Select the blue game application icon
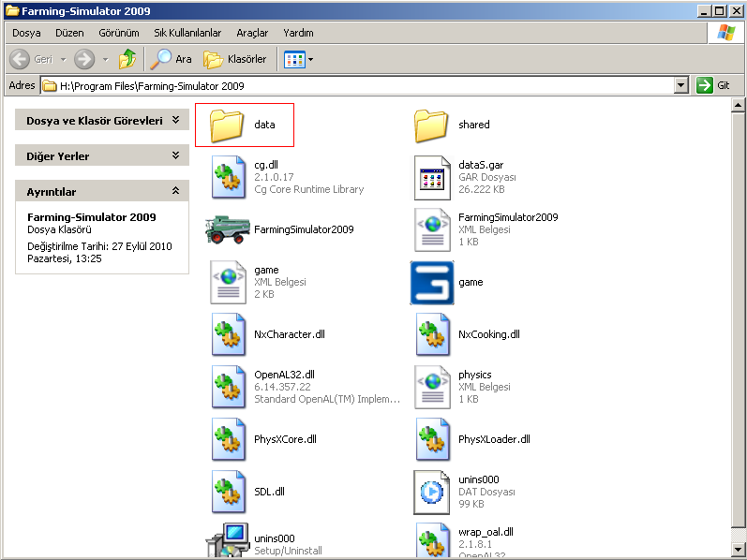The height and width of the screenshot is (560, 747). coord(432,282)
